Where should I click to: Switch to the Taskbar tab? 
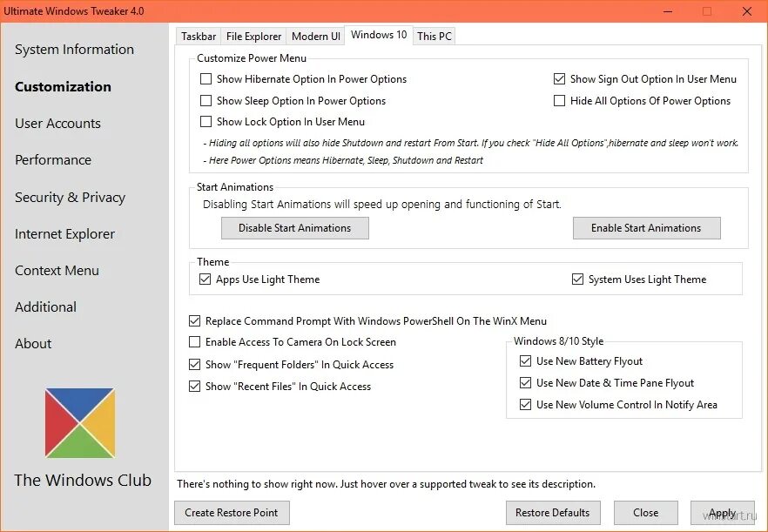click(x=198, y=36)
